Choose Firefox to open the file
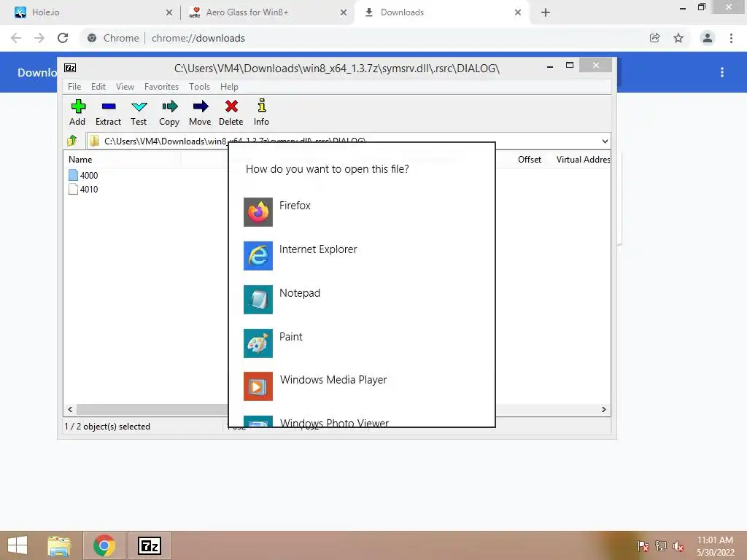Viewport: 747px width, 560px height. tap(362, 212)
